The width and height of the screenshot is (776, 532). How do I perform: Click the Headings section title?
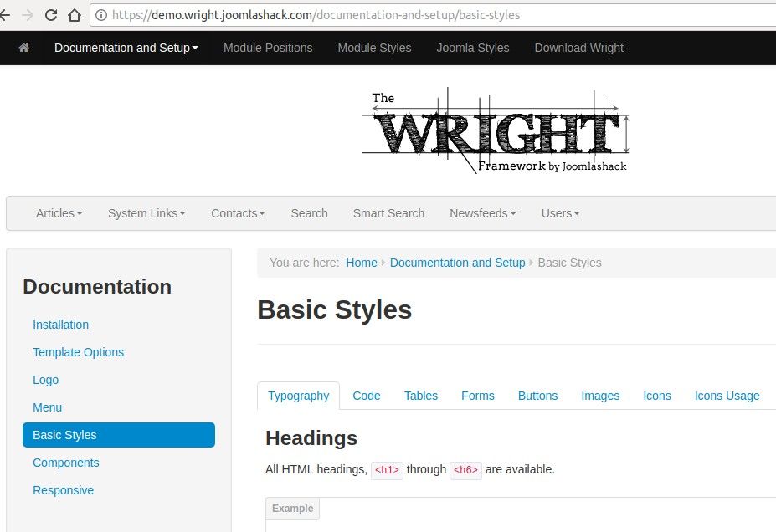click(311, 438)
